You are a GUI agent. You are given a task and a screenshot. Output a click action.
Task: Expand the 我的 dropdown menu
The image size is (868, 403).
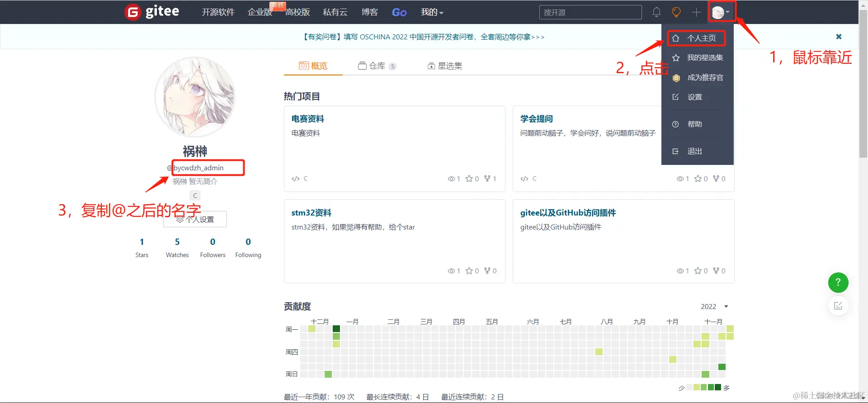coord(432,12)
